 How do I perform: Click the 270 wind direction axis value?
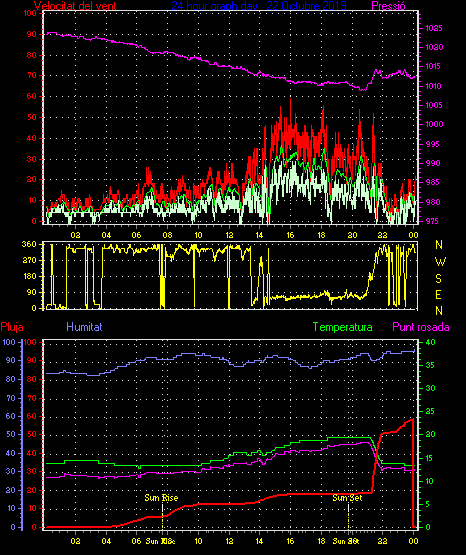[x=29, y=261]
